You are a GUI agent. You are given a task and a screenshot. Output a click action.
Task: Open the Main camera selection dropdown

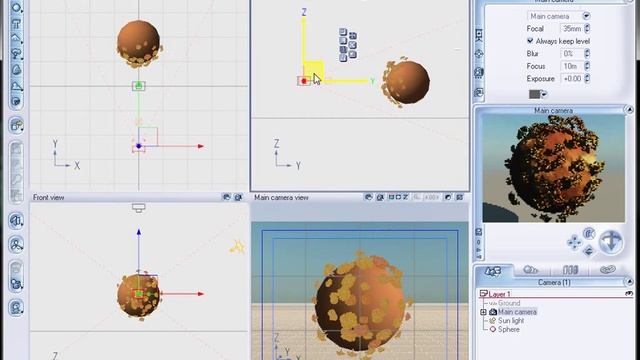point(587,16)
